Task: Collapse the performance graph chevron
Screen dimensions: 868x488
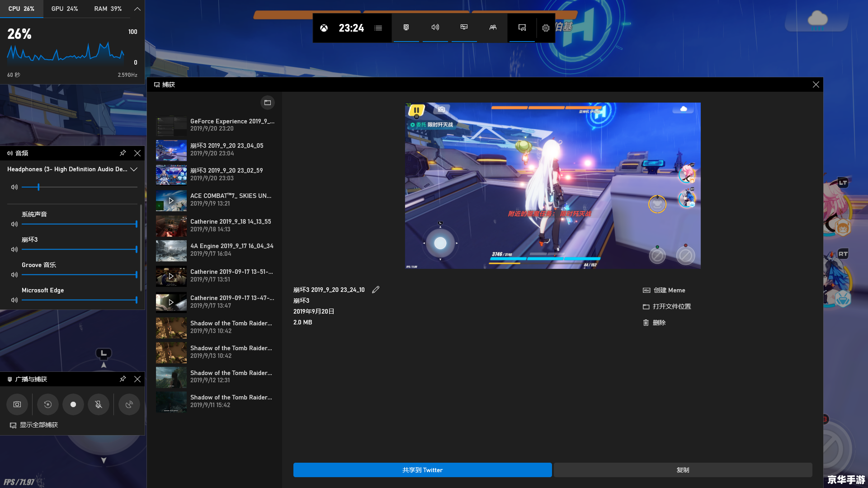Action: pos(137,9)
